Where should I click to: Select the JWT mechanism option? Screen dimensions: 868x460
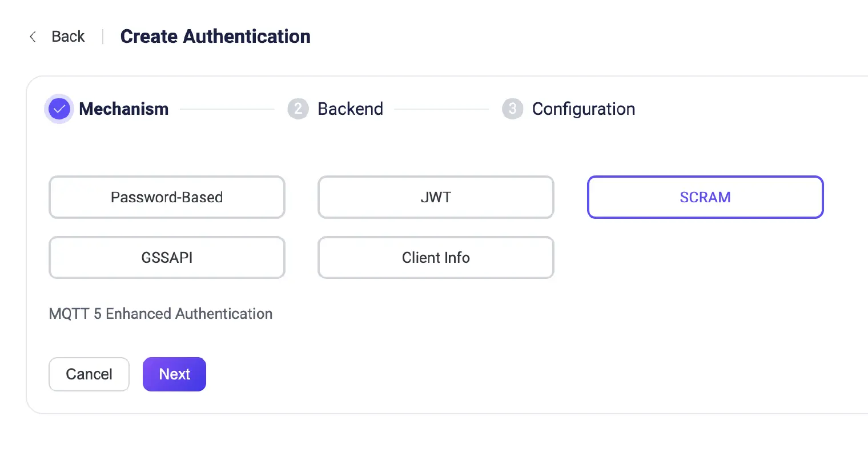click(436, 197)
